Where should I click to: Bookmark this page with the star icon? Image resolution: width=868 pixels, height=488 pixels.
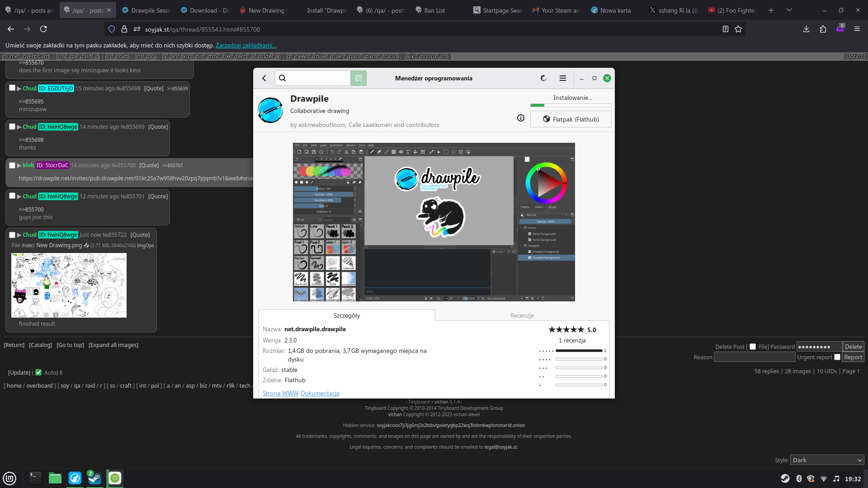tap(738, 29)
